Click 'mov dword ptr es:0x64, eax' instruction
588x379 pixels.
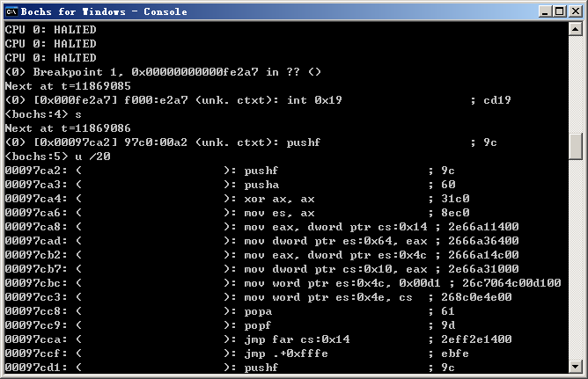pos(335,241)
